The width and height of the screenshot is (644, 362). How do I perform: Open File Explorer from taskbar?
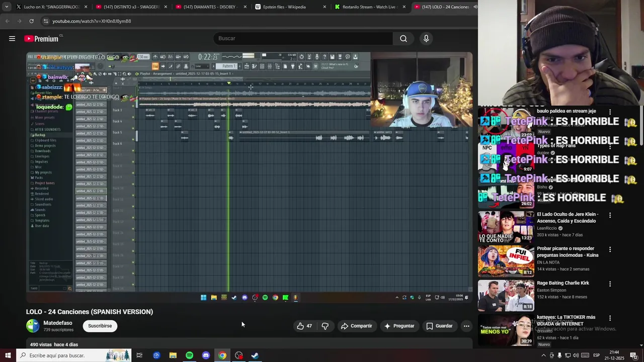[x=173, y=355]
